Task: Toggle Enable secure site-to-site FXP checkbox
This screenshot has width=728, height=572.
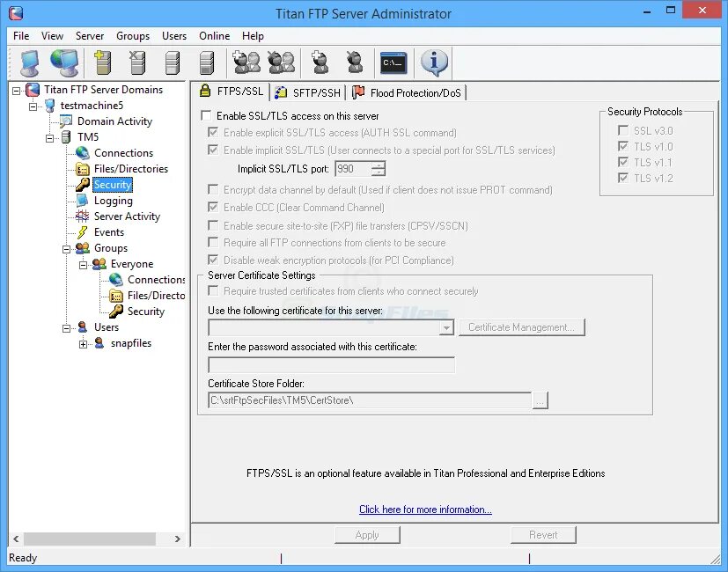Action: pos(213,225)
